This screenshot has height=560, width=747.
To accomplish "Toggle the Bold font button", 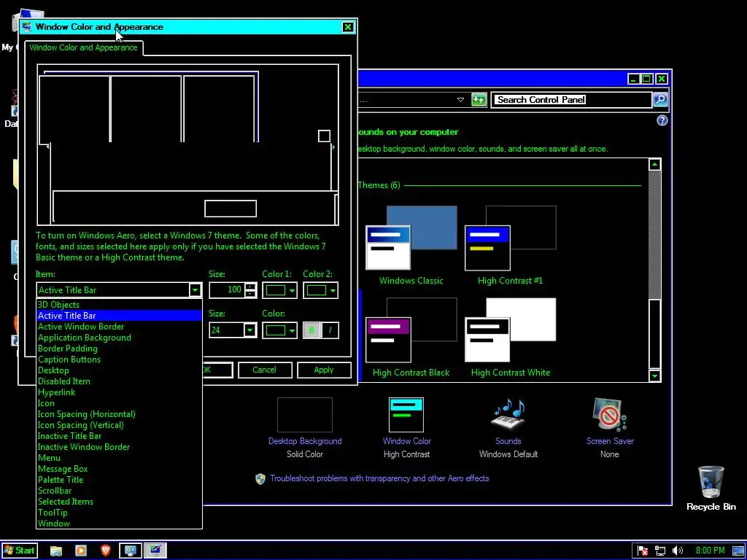I will tap(311, 330).
